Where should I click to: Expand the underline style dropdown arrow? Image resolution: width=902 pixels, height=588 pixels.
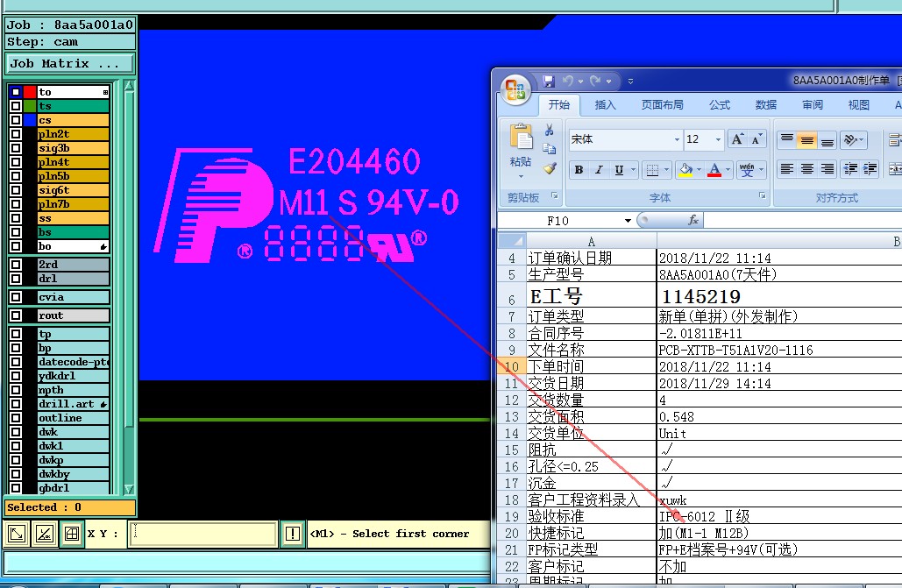pos(634,170)
